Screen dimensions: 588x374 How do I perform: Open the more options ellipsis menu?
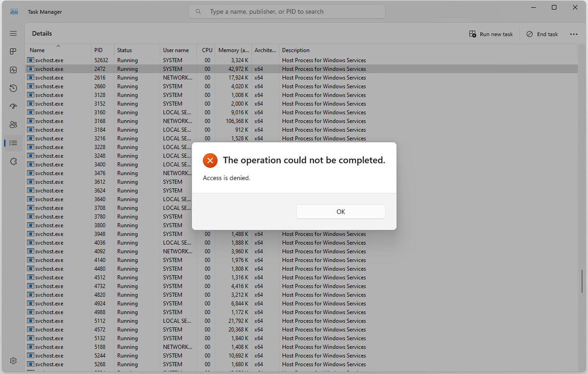(574, 34)
